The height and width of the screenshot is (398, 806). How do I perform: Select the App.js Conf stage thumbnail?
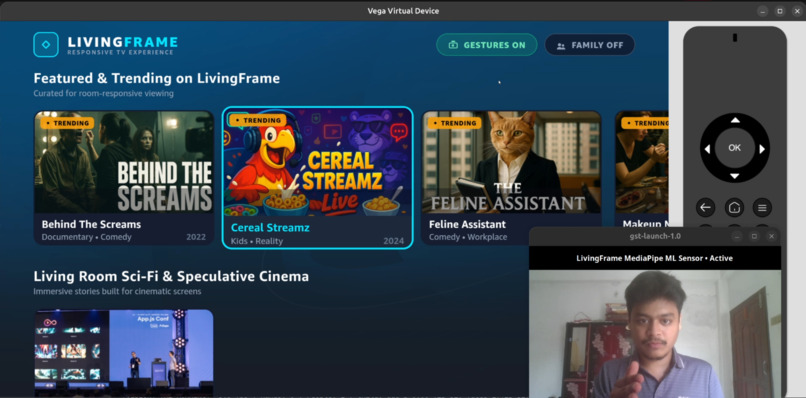(x=124, y=352)
